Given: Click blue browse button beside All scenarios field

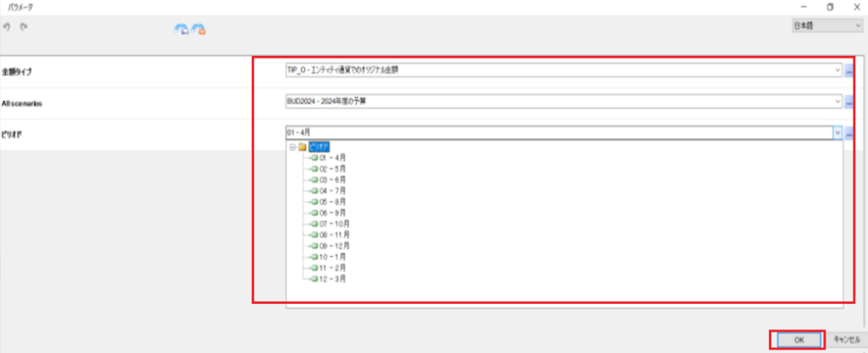Looking at the screenshot, I should (849, 102).
